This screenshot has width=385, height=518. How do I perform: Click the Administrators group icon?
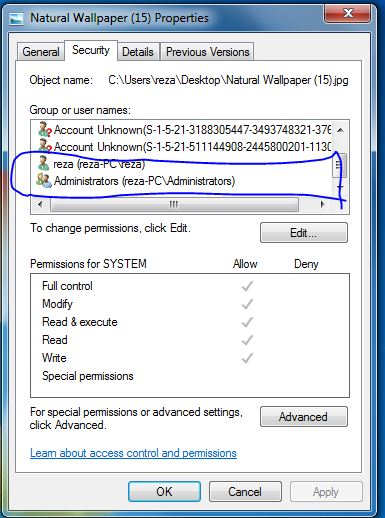pos(44,180)
